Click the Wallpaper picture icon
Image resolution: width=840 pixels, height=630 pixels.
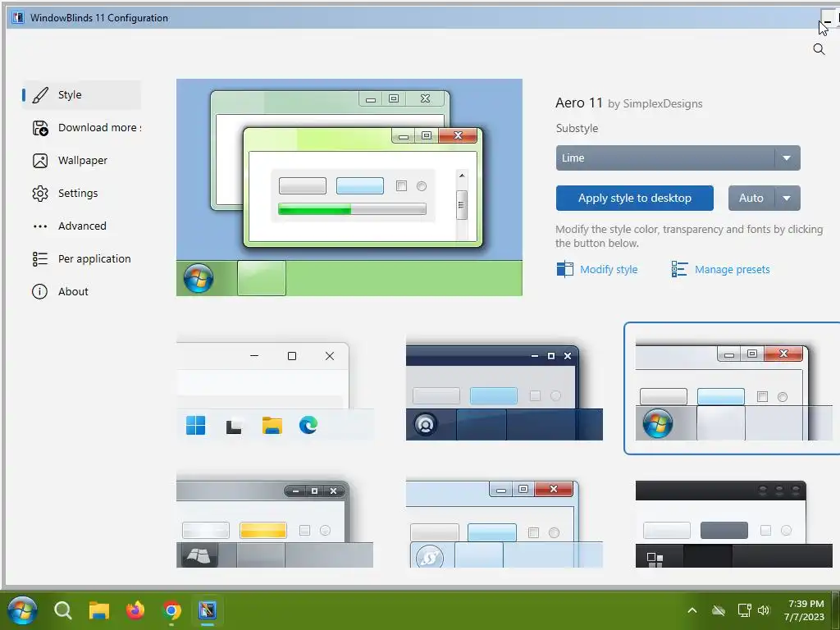click(x=40, y=161)
